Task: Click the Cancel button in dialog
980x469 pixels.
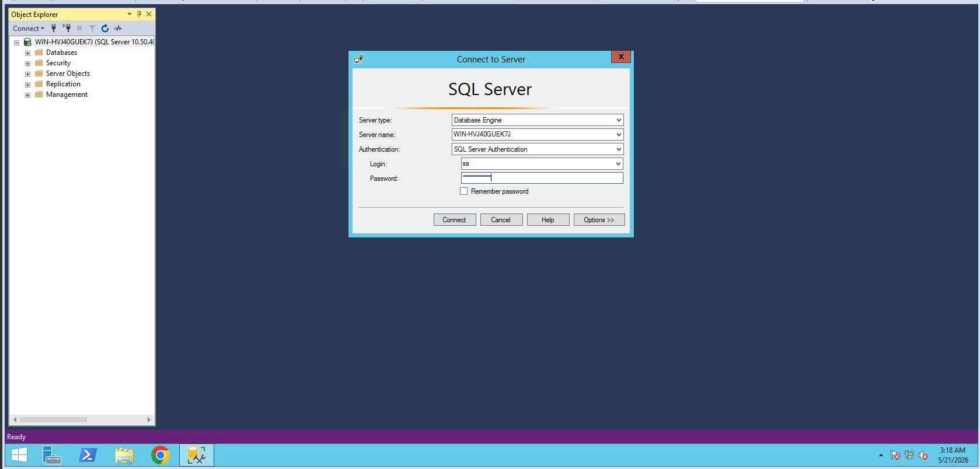Action: pyautogui.click(x=501, y=220)
